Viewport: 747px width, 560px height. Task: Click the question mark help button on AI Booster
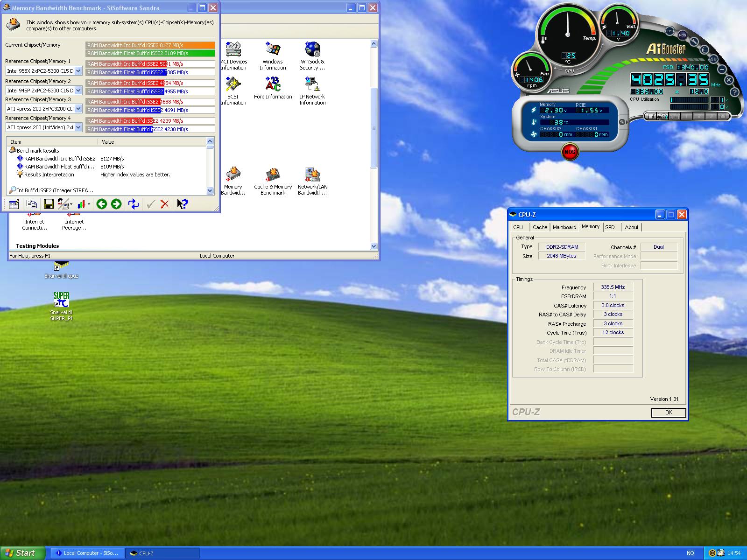(734, 92)
